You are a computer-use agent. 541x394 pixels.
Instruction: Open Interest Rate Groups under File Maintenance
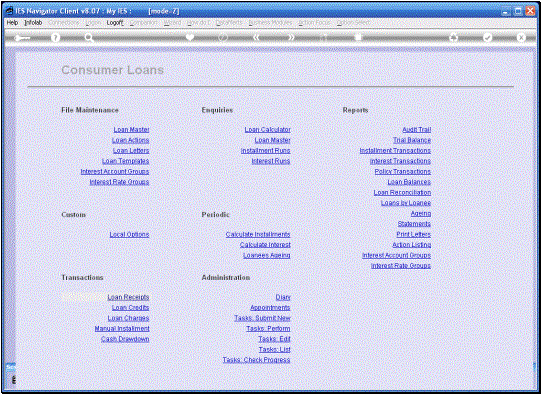click(x=119, y=182)
